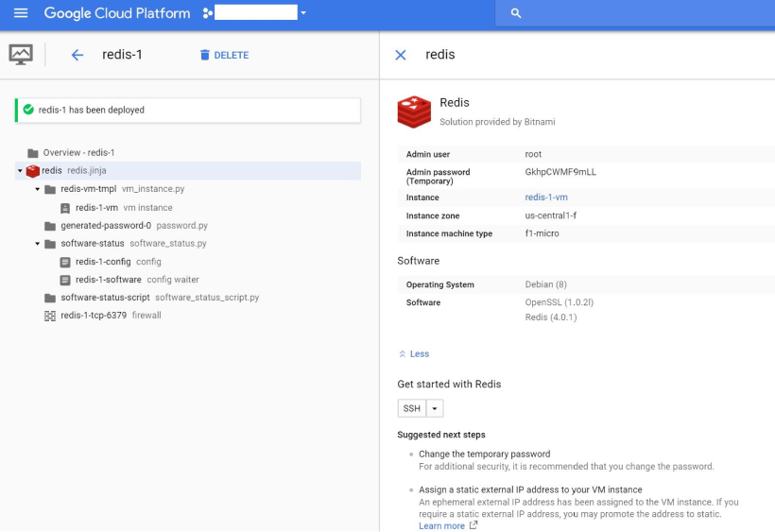Click the f1-micro machine type value

pos(542,233)
